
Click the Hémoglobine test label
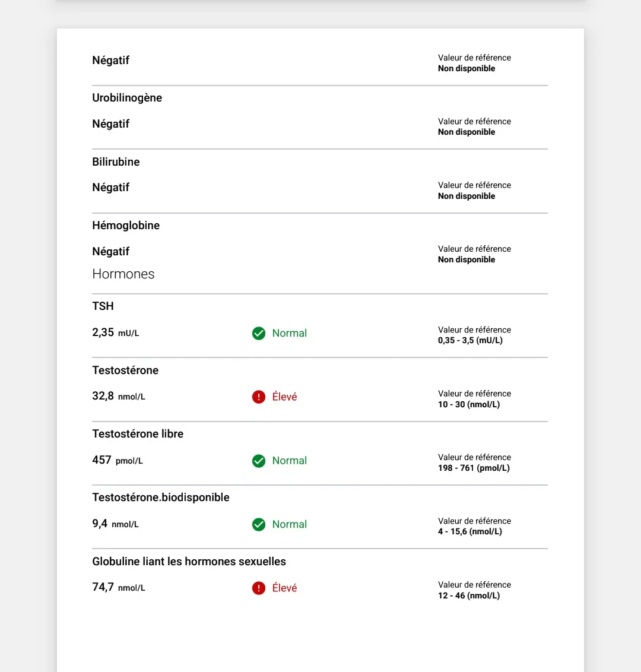coord(126,226)
